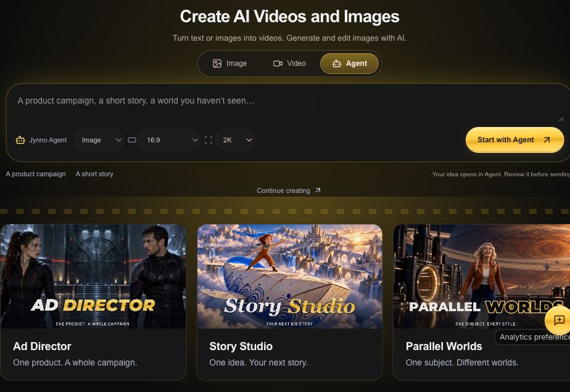Select the Agent tab
570x392 pixels.
pos(349,63)
